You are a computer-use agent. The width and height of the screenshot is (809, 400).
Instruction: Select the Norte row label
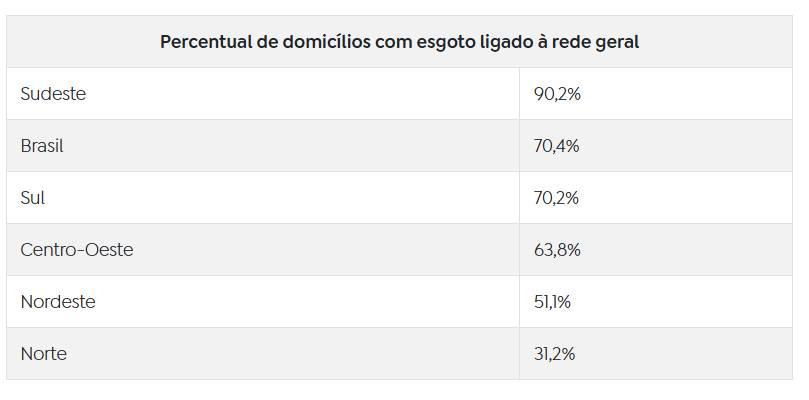pos(43,354)
